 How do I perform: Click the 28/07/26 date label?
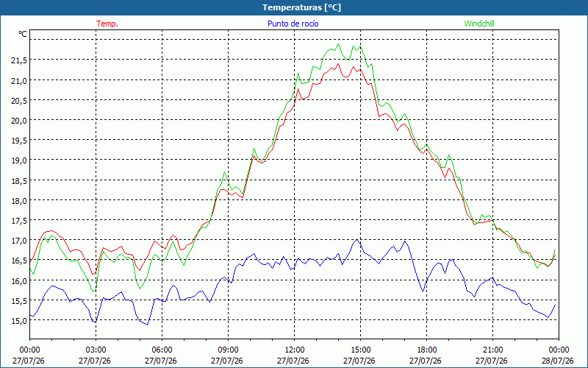[558, 361]
